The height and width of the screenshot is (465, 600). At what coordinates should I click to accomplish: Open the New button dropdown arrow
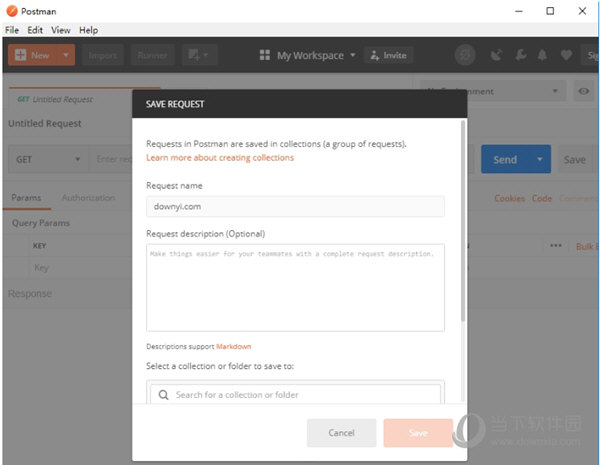tap(66, 55)
